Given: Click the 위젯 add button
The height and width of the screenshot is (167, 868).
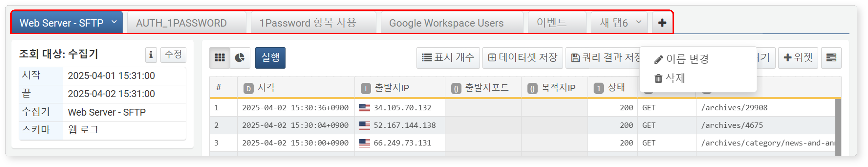Looking at the screenshot, I should (x=798, y=58).
